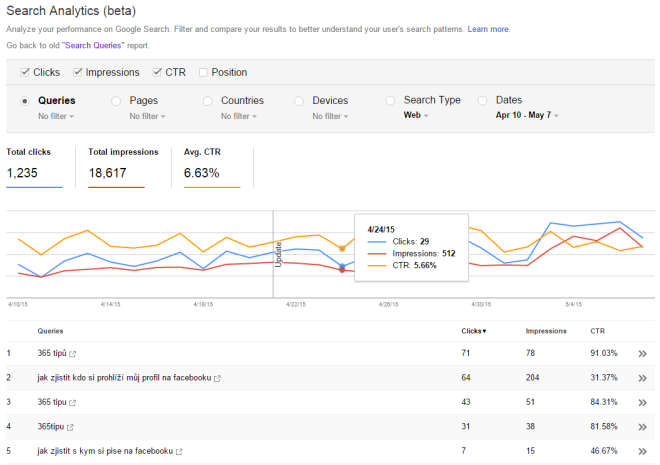Image resolution: width=660 pixels, height=465 pixels.
Task: Click the 71 clicks value
Action: 466,353
